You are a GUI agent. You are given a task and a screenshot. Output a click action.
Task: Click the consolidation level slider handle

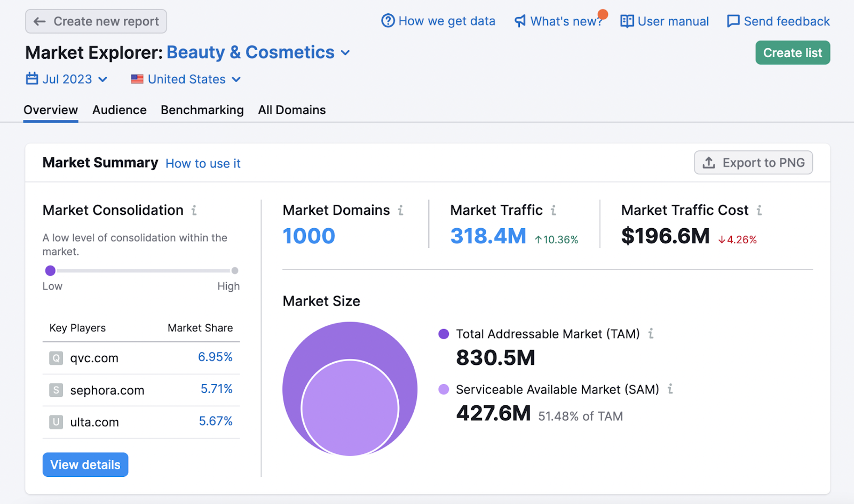point(50,270)
